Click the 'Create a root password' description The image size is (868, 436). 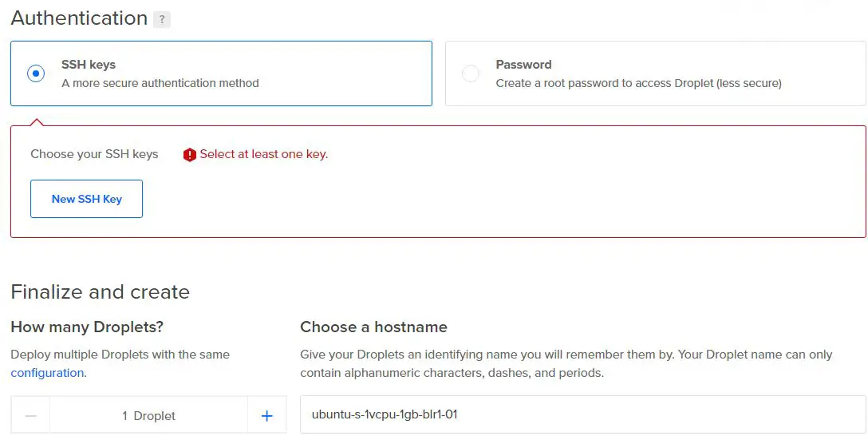[639, 83]
